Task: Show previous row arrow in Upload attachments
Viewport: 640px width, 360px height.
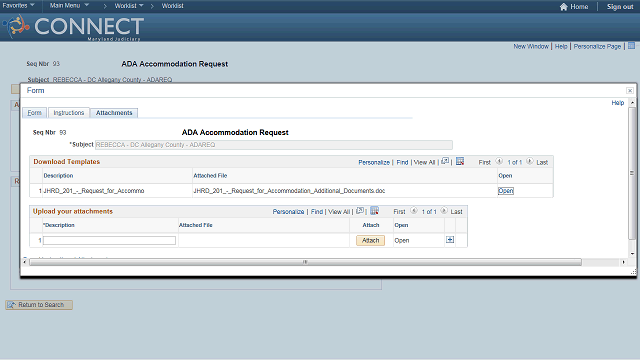Action: coord(413,211)
